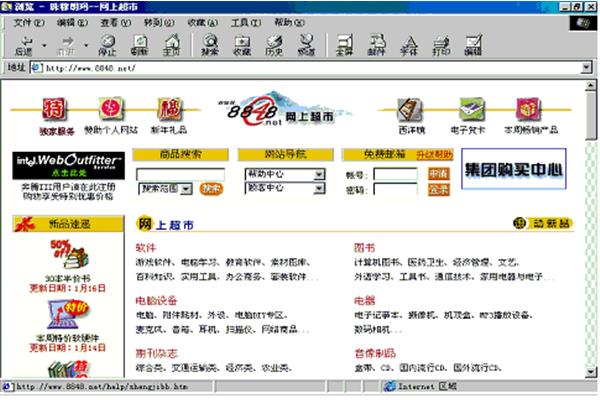Click the Back (后退) toolbar button
Viewport: 600px width, 400px height.
[x=24, y=43]
